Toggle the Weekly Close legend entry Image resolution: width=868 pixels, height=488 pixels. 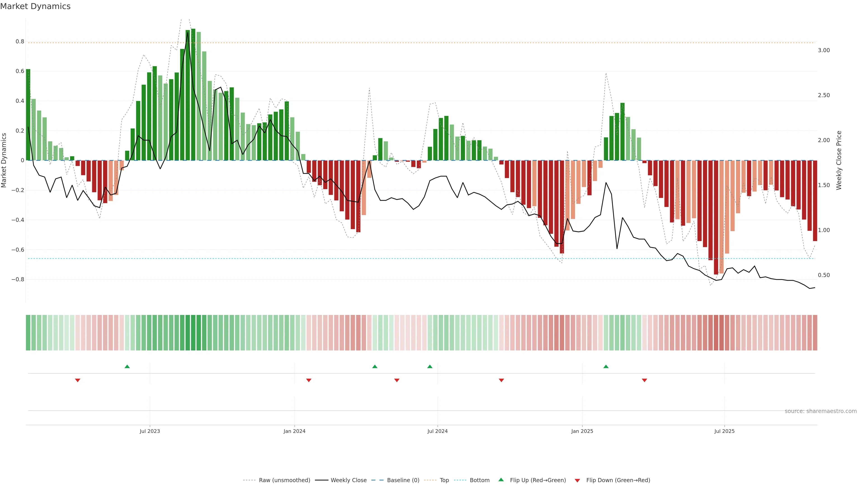[348, 480]
